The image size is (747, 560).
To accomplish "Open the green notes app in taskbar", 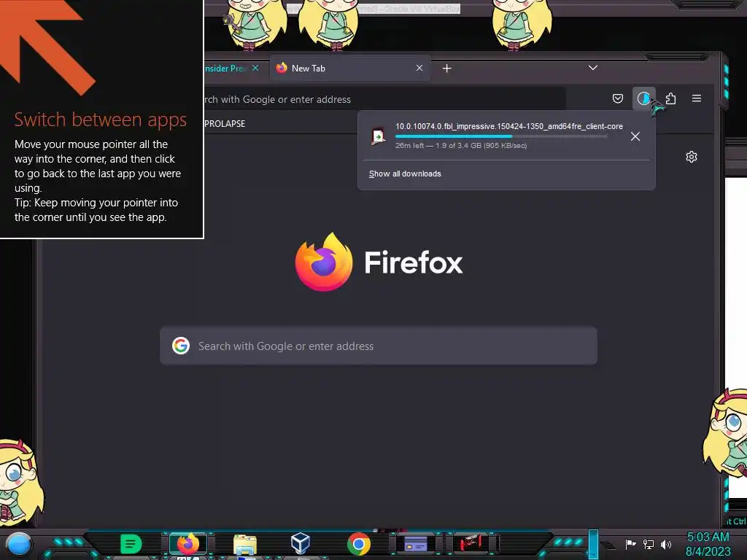I will click(x=131, y=543).
